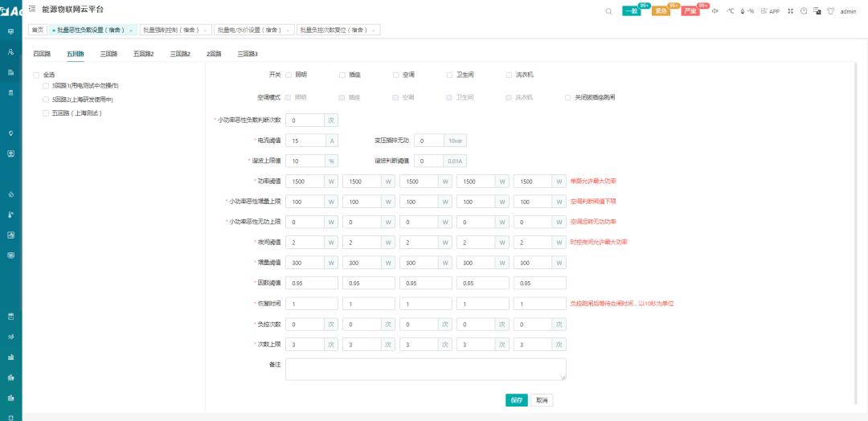This screenshot has width=868, height=421.
Task: Check 五回路(上海测试) checkbox
Action: (46, 112)
